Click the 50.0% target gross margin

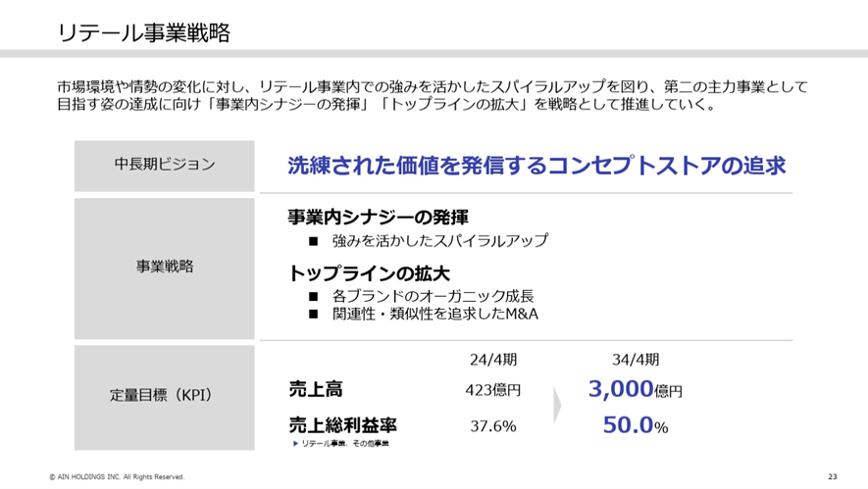[x=635, y=426]
